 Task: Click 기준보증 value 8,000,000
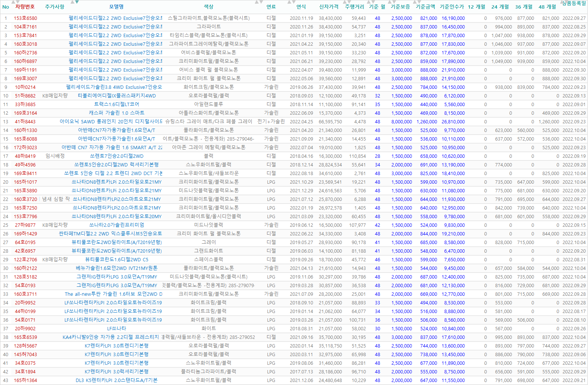[x=401, y=121]
